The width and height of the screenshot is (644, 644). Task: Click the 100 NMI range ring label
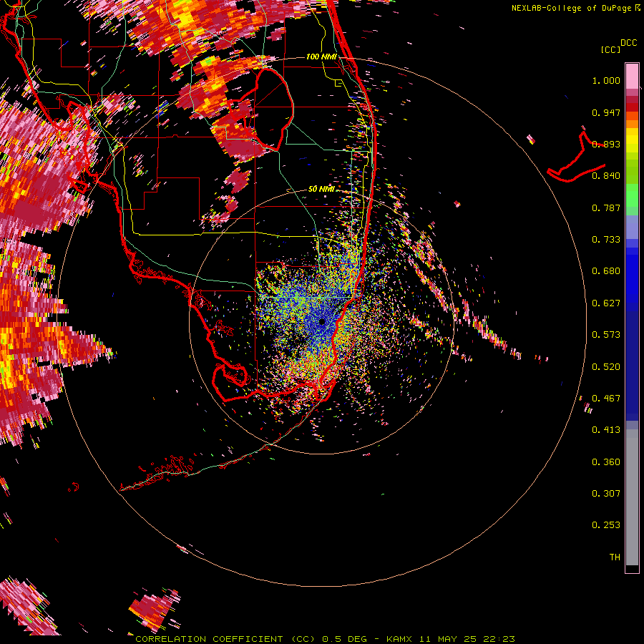point(321,57)
